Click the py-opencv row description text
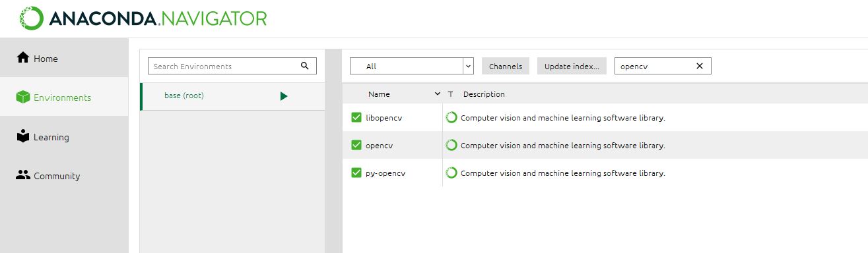 (562, 173)
